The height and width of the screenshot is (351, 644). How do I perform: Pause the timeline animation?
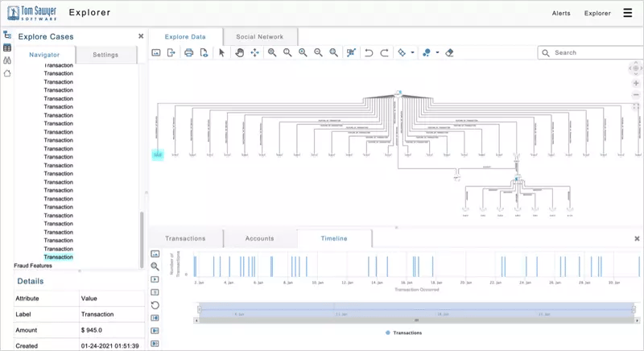pyautogui.click(x=155, y=292)
